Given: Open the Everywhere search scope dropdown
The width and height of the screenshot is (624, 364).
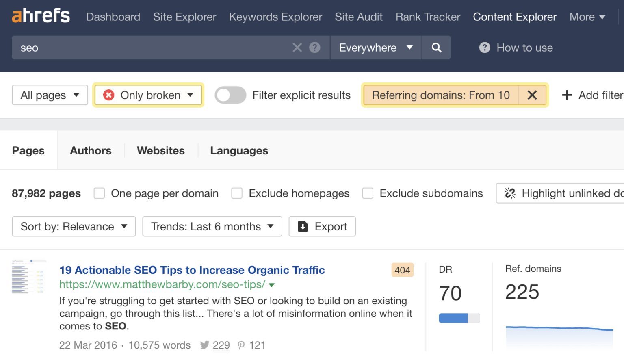Looking at the screenshot, I should point(375,48).
